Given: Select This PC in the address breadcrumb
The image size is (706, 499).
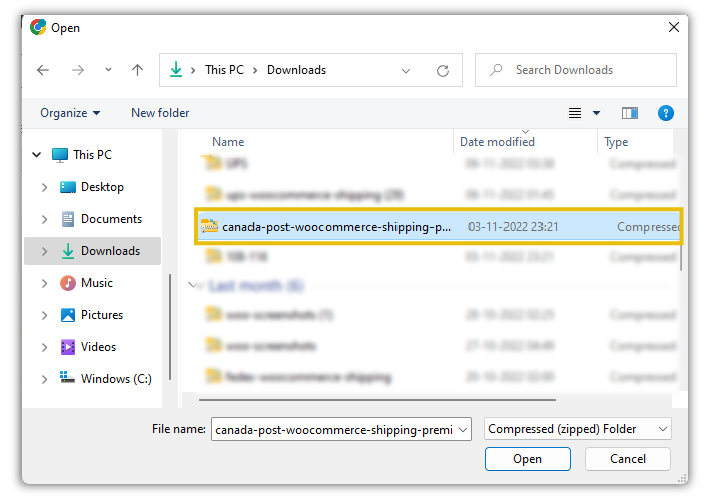Looking at the screenshot, I should point(224,70).
